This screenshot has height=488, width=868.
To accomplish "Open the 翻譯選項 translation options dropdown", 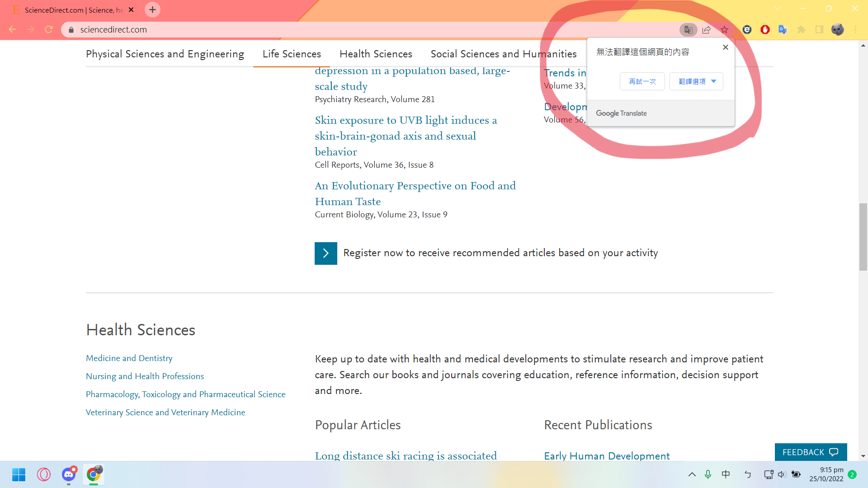I will pyautogui.click(x=696, y=81).
